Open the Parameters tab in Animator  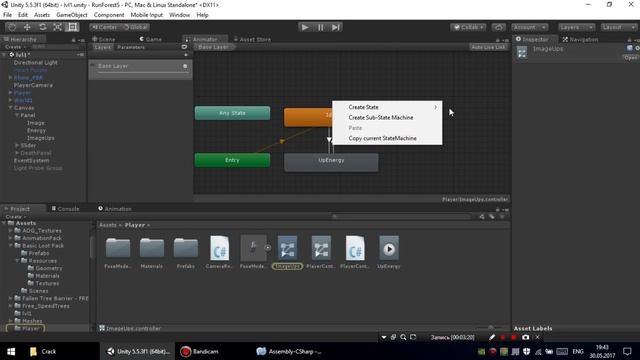point(131,47)
